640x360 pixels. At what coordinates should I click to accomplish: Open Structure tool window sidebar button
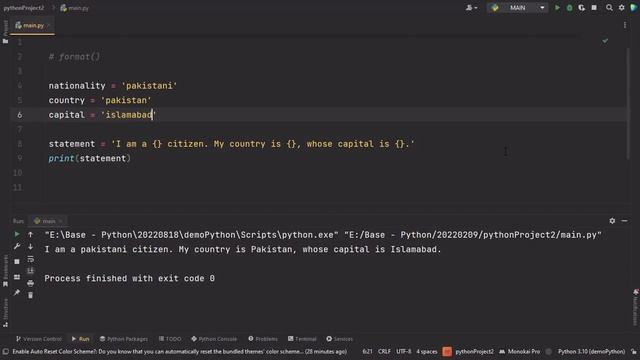pyautogui.click(x=5, y=313)
